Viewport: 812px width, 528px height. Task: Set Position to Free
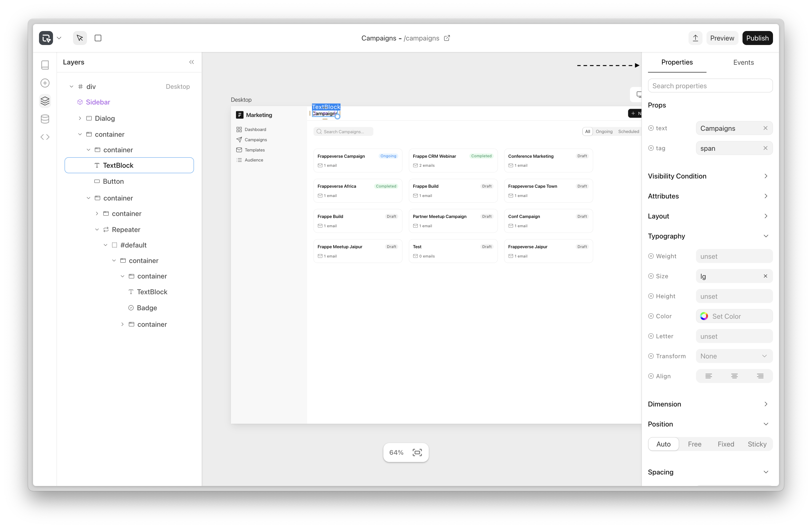tap(694, 444)
